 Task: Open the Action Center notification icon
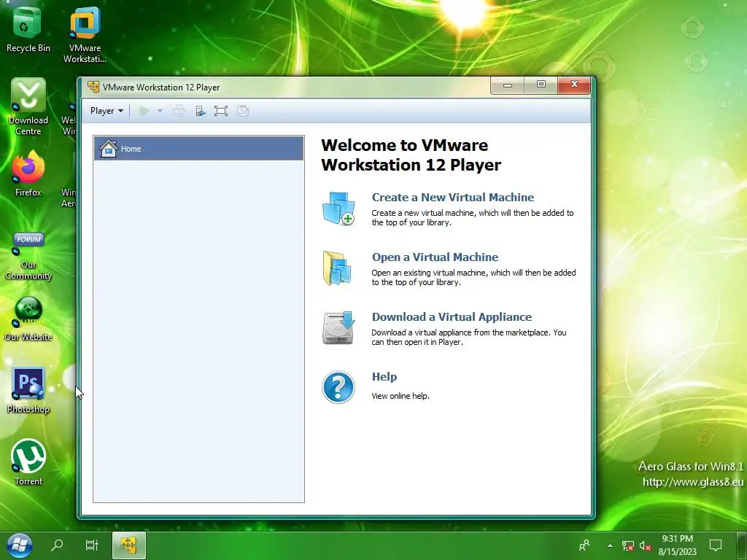tap(716, 545)
